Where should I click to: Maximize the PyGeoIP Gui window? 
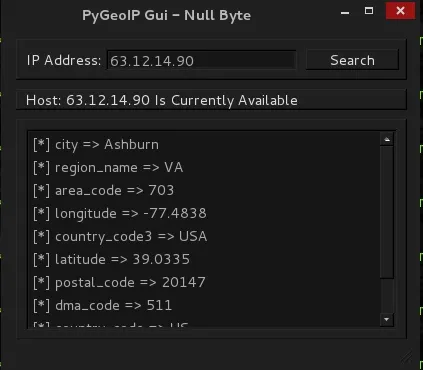369,11
